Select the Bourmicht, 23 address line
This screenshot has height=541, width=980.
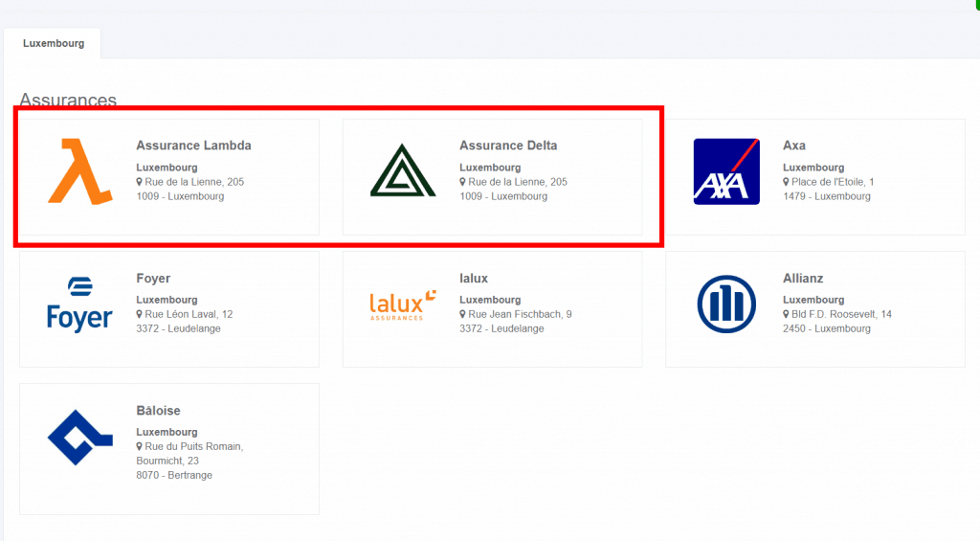(167, 461)
